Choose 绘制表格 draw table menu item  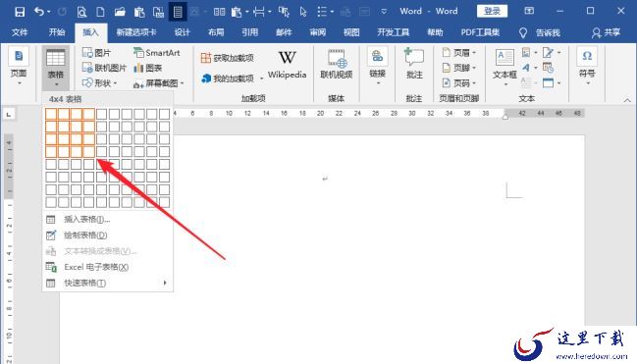[108, 235]
